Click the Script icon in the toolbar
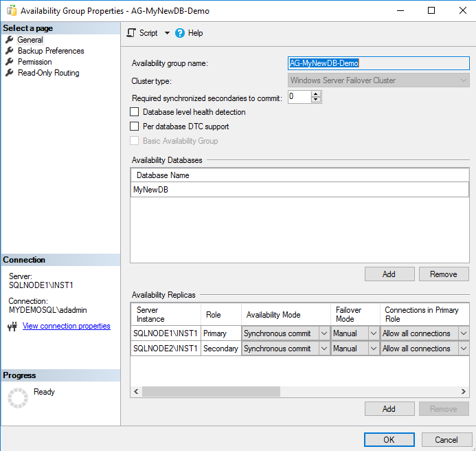476x451 pixels. click(131, 33)
